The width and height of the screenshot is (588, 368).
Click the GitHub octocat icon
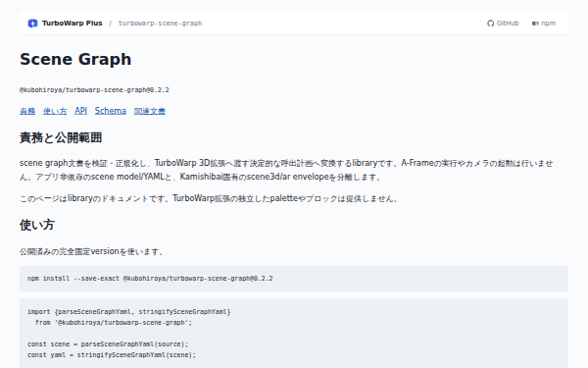pos(491,24)
